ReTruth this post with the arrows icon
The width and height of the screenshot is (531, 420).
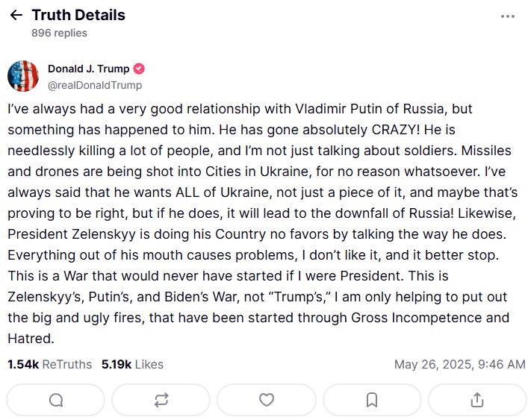click(161, 400)
